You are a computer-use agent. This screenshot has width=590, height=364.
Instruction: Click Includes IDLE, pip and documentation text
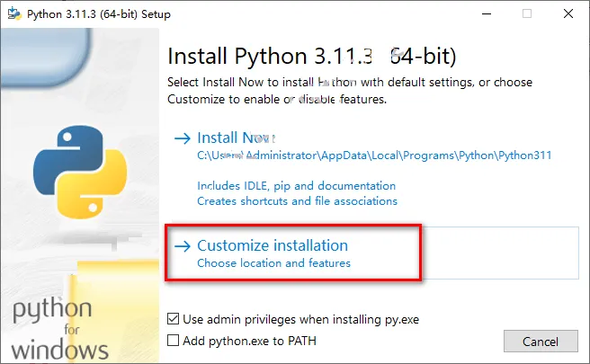point(297,186)
